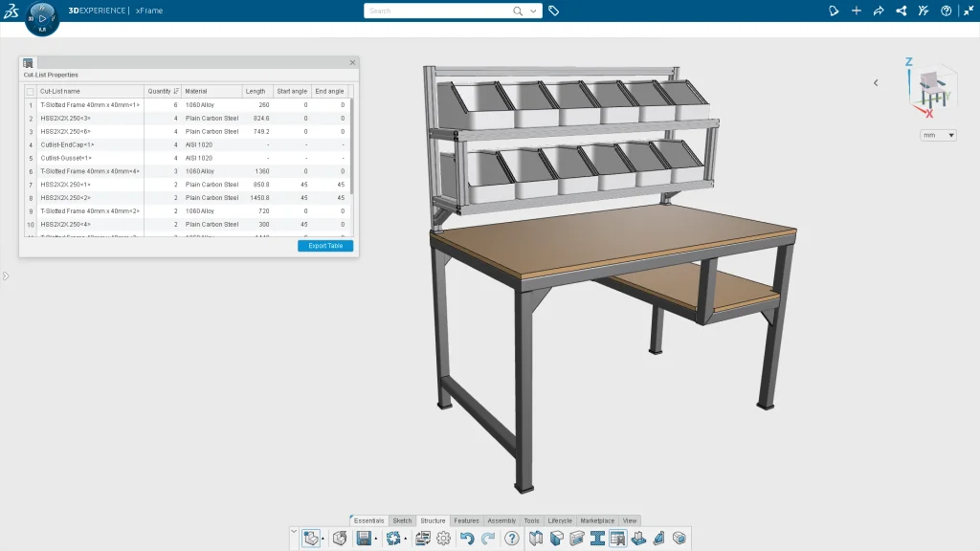Expand the search options dropdown arrow
980x551 pixels.
[534, 11]
